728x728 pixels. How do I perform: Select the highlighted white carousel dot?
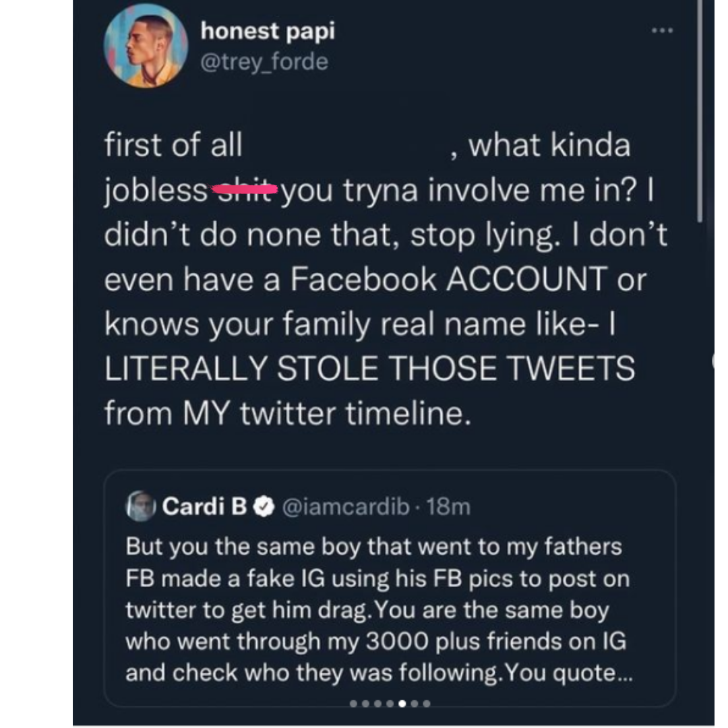point(402,704)
